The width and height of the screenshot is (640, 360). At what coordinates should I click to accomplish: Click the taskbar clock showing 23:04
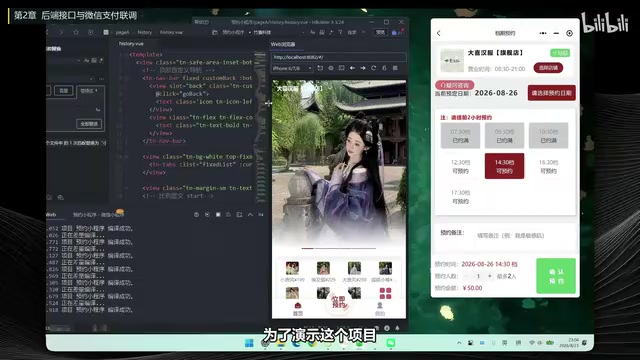(x=569, y=343)
